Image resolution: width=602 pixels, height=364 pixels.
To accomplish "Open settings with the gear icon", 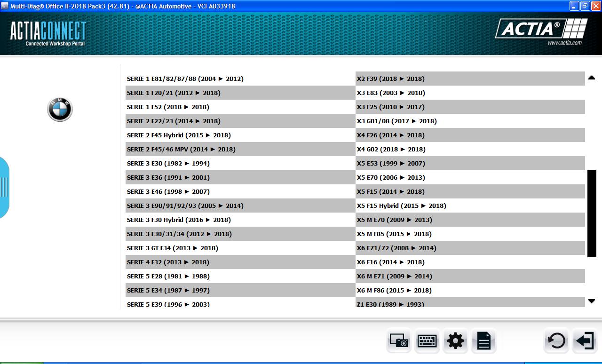I will coord(455,340).
